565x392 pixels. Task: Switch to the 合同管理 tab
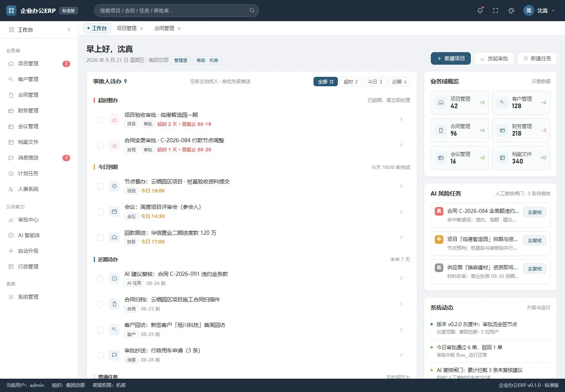164,28
